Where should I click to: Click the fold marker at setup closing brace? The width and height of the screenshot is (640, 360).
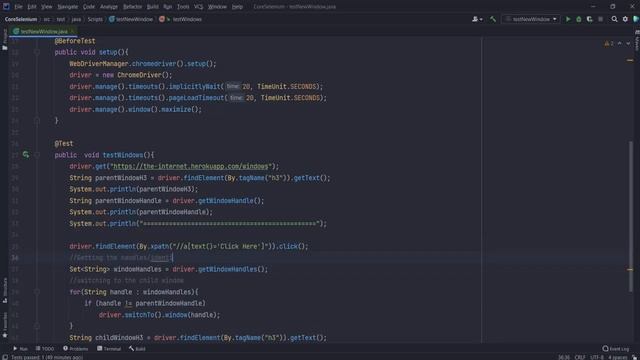(37, 120)
